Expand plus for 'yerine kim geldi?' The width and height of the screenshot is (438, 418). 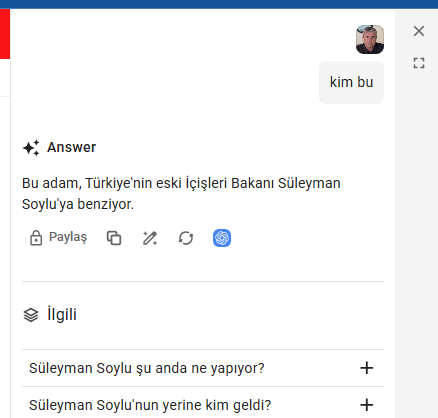367,405
